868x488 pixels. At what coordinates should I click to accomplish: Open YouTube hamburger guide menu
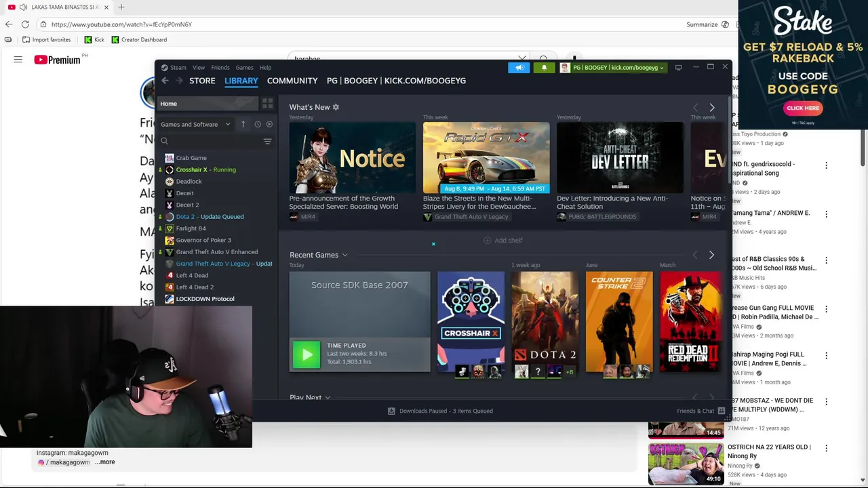click(x=18, y=60)
